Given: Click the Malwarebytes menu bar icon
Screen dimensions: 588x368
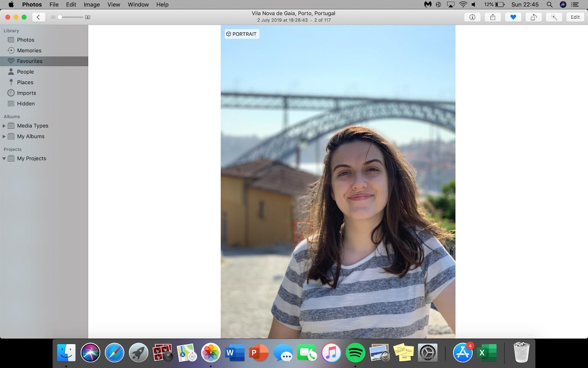Looking at the screenshot, I should tap(428, 4).
